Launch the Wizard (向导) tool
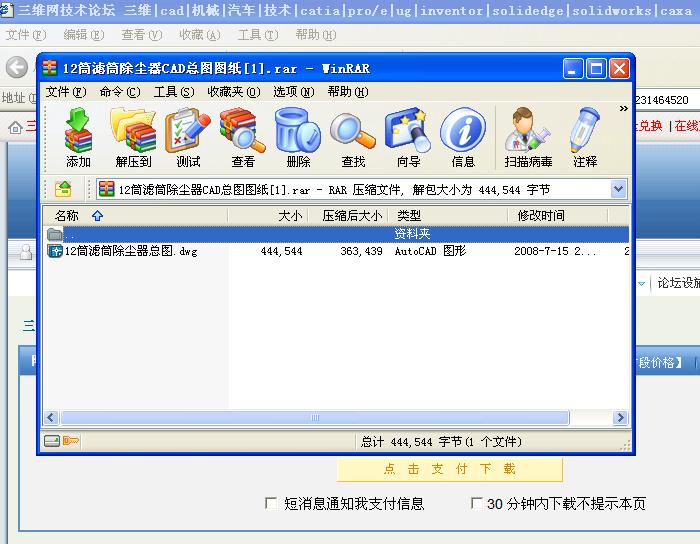Image resolution: width=700 pixels, height=544 pixels. [408, 137]
